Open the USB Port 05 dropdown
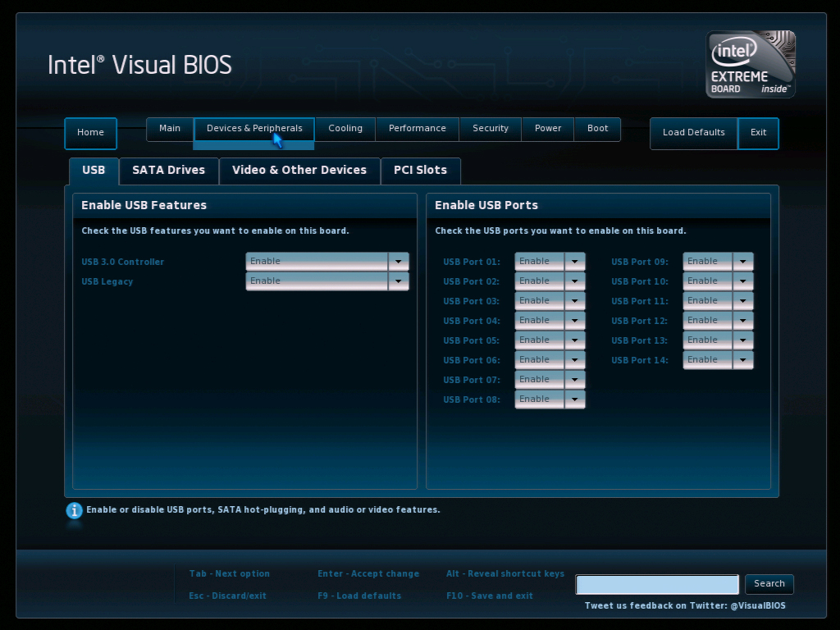Screen dimensions: 840x630 pos(574,340)
